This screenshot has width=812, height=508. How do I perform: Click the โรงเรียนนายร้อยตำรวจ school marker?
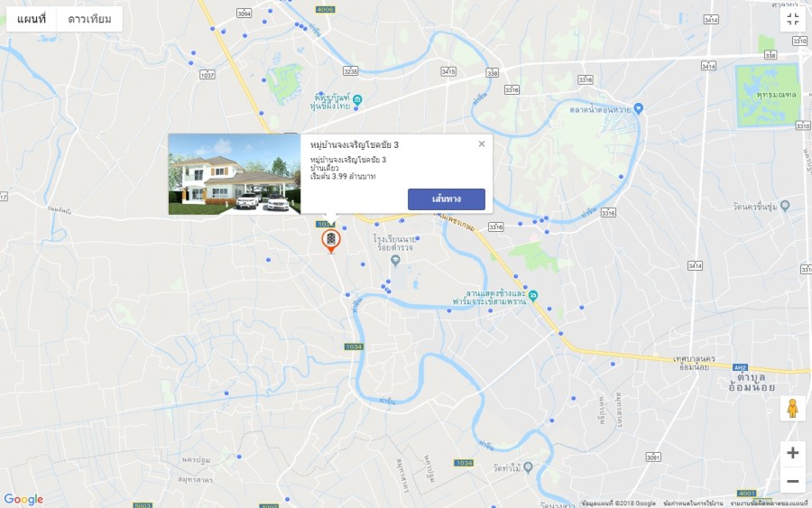point(396,261)
